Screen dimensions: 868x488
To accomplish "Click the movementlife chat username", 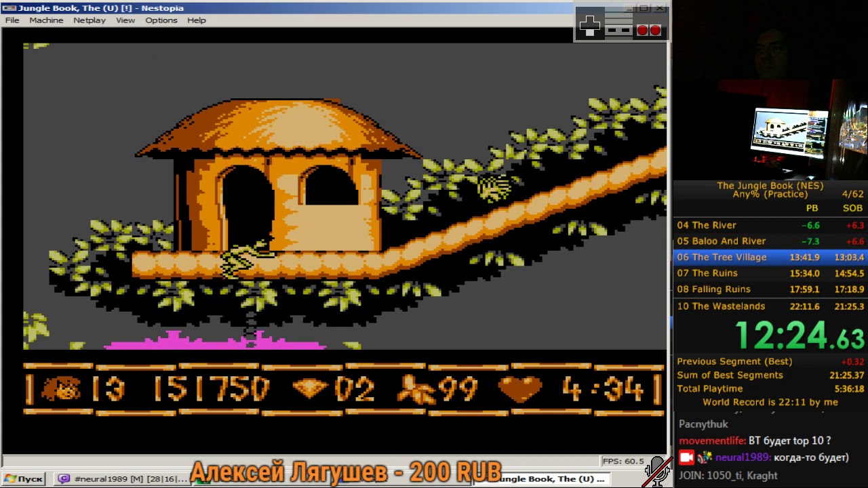I will 712,441.
